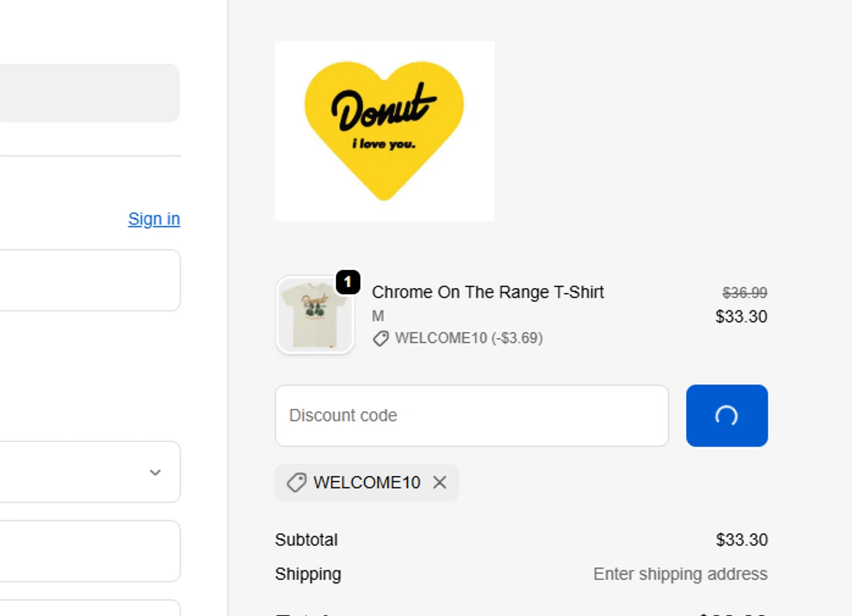Screen dimensions: 852x616
Task: Click the size M label under product
Action: pos(378,316)
